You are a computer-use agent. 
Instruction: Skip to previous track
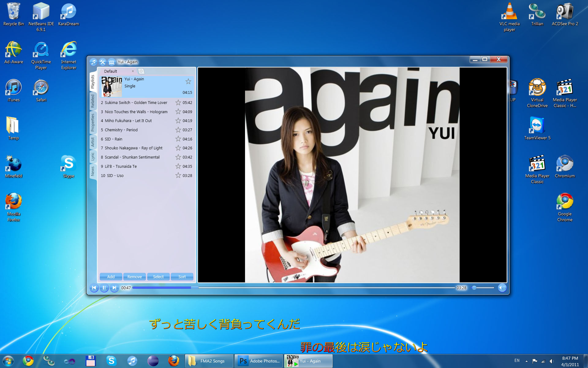94,288
